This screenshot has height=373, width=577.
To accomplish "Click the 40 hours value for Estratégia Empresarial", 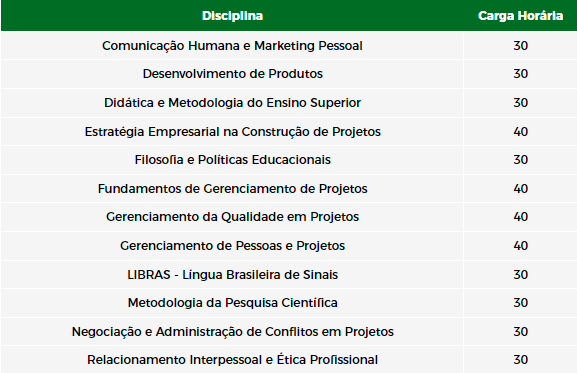I will [521, 132].
